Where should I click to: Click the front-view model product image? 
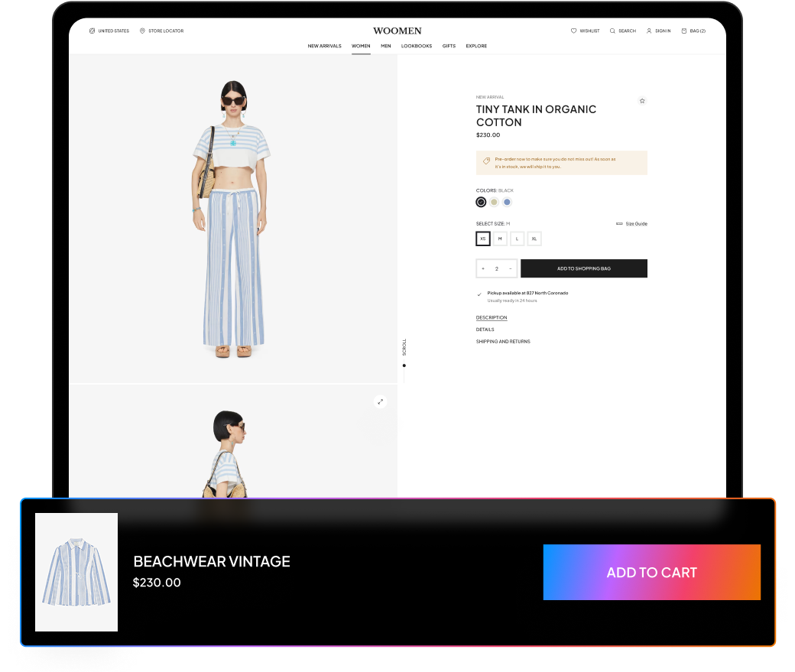(233, 219)
